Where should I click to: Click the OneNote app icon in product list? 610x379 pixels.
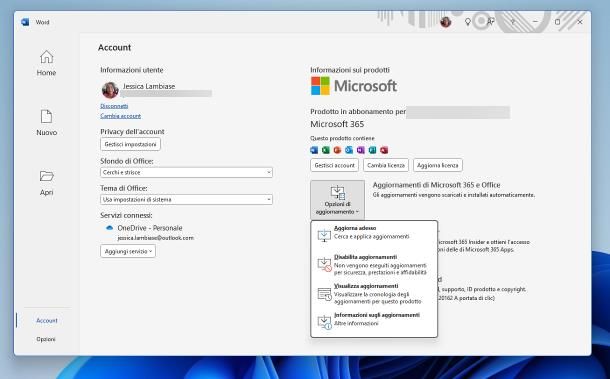coord(361,150)
